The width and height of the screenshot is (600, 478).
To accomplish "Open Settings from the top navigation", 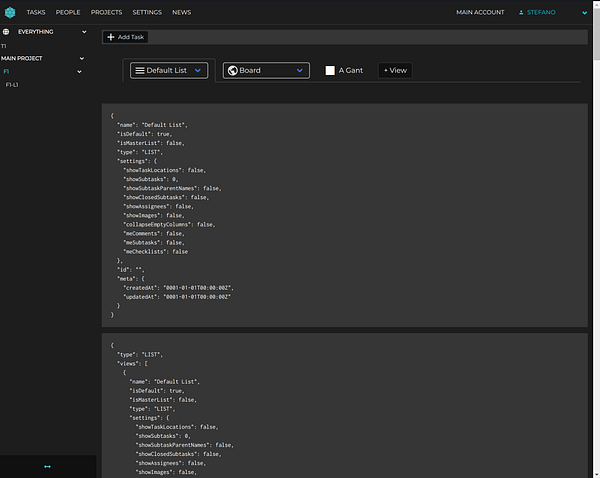I will point(147,12).
